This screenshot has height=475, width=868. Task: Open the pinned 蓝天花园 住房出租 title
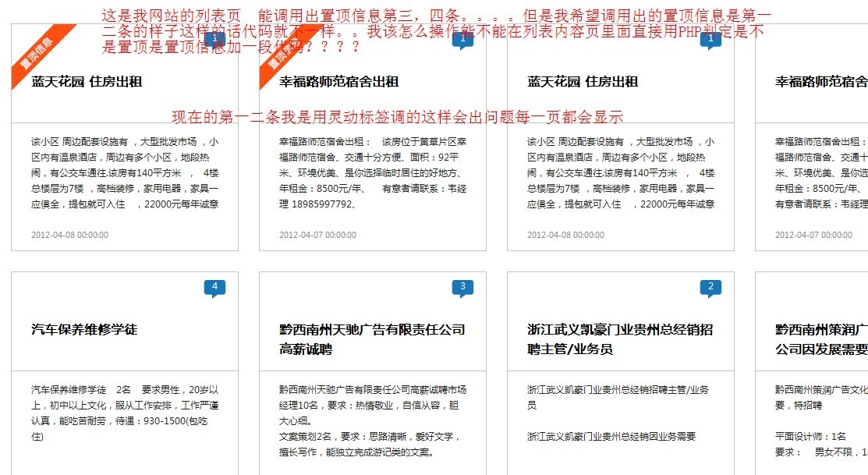click(87, 82)
